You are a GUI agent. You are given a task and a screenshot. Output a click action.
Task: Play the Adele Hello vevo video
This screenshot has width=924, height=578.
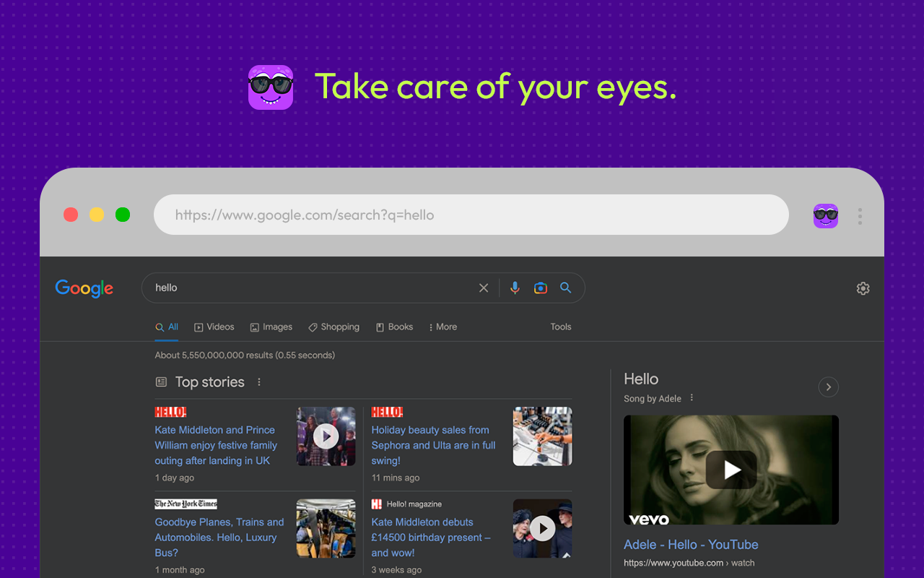pyautogui.click(x=731, y=470)
